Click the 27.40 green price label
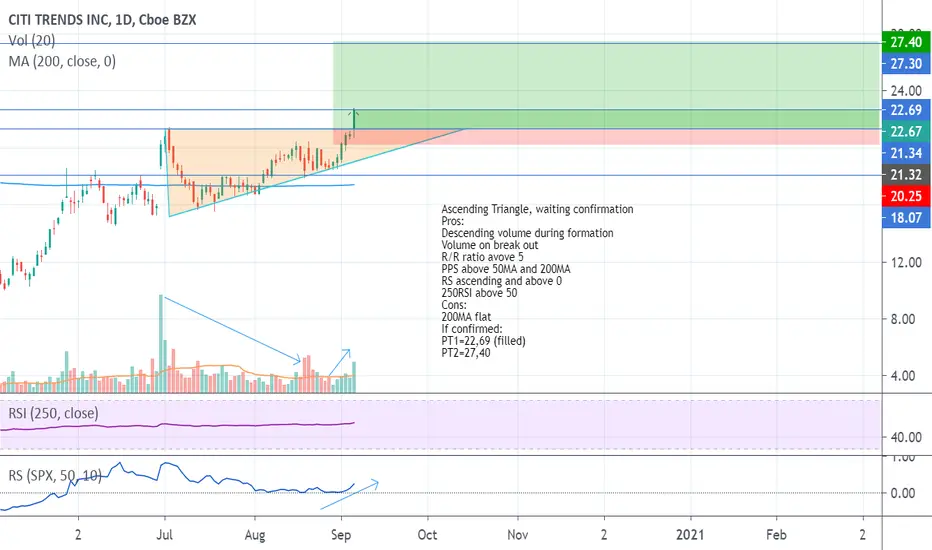Viewport: 932px width, 550px height. click(x=906, y=42)
